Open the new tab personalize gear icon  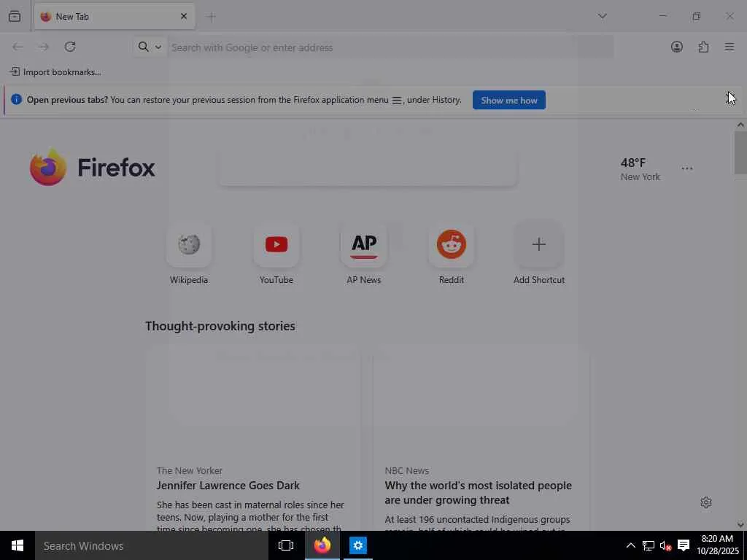click(706, 502)
